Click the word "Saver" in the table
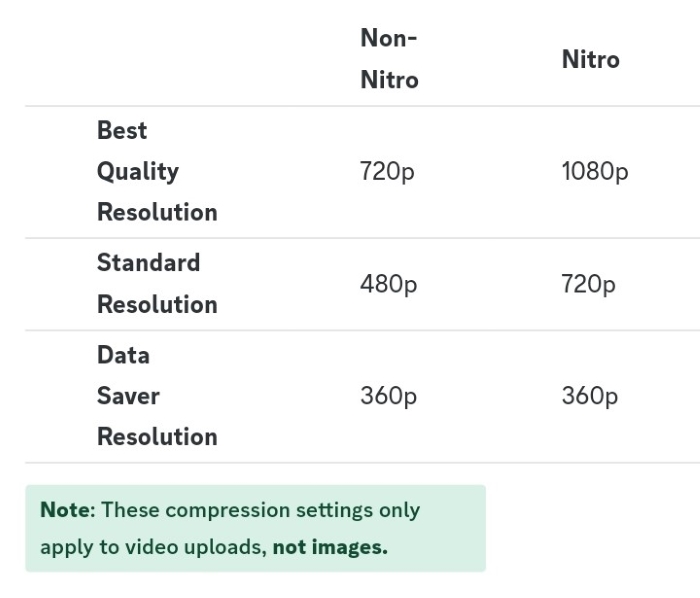700x598 pixels. pos(128,396)
